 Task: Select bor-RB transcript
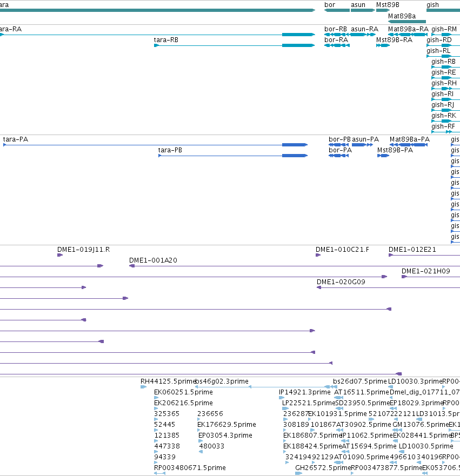click(x=337, y=35)
